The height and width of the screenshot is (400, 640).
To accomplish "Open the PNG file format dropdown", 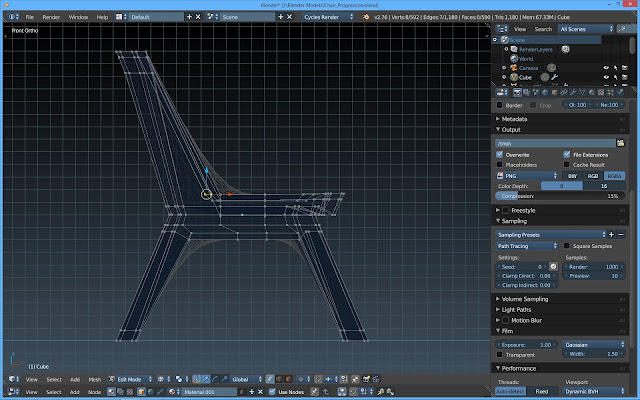I will point(527,176).
